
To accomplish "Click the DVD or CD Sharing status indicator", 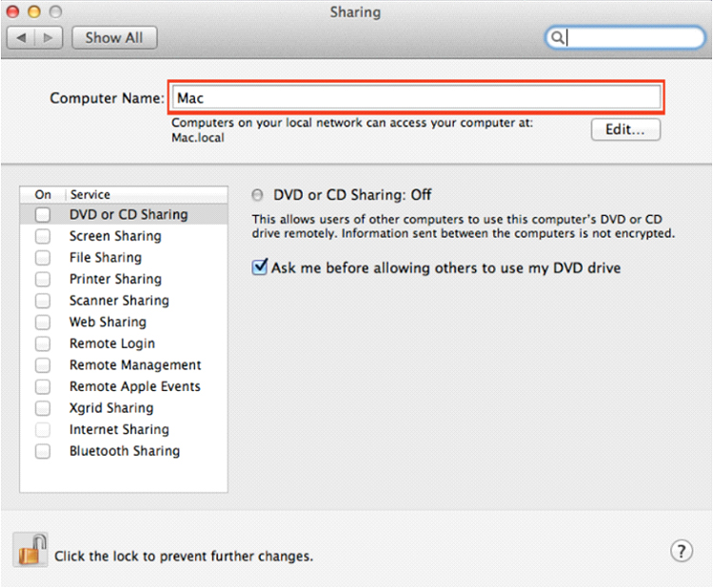I will 257,195.
